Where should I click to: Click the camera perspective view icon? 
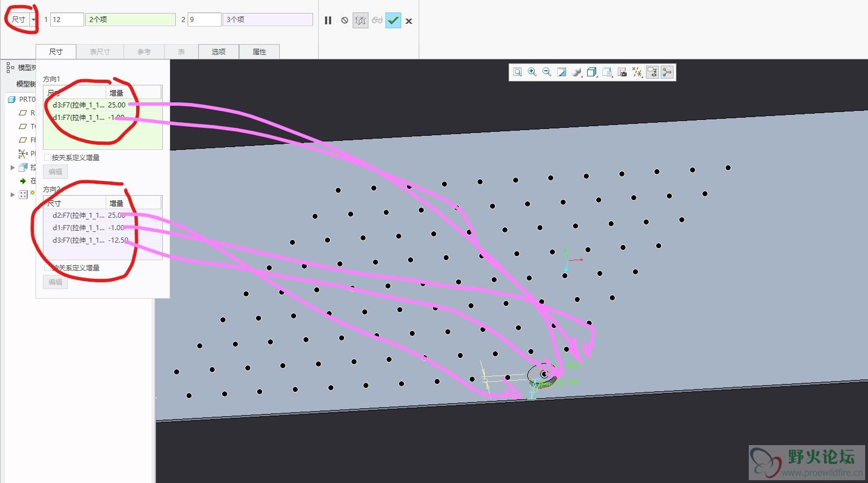(x=622, y=72)
